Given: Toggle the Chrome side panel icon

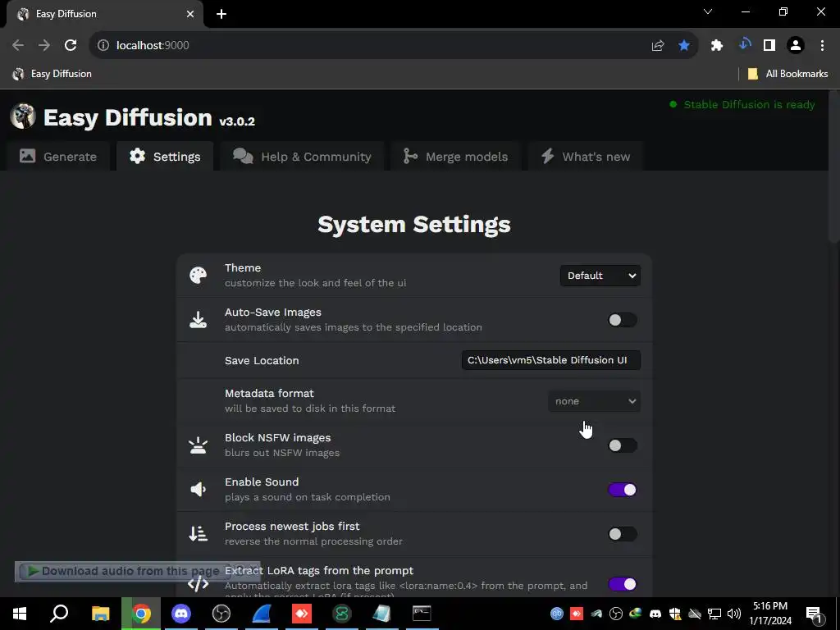Looking at the screenshot, I should click(769, 45).
